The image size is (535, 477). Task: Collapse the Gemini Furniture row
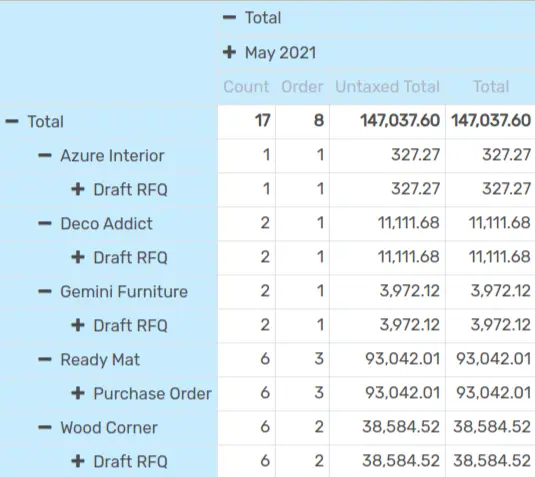click(x=113, y=291)
